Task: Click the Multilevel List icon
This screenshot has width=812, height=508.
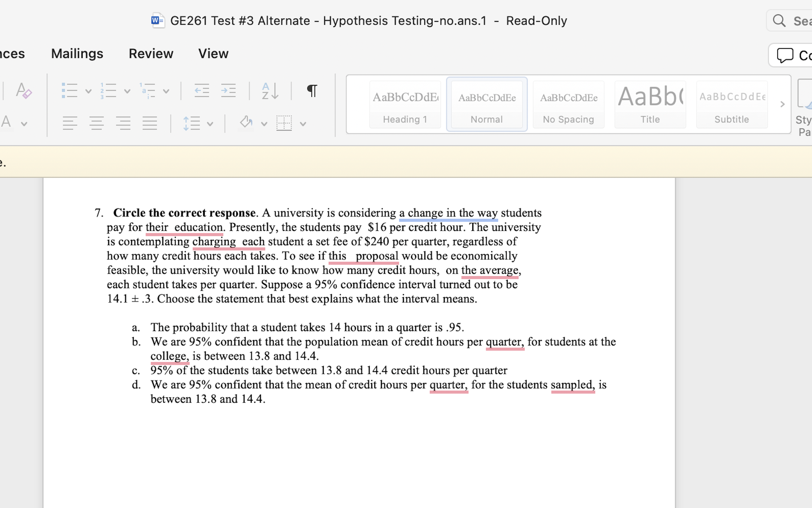Action: [x=148, y=91]
